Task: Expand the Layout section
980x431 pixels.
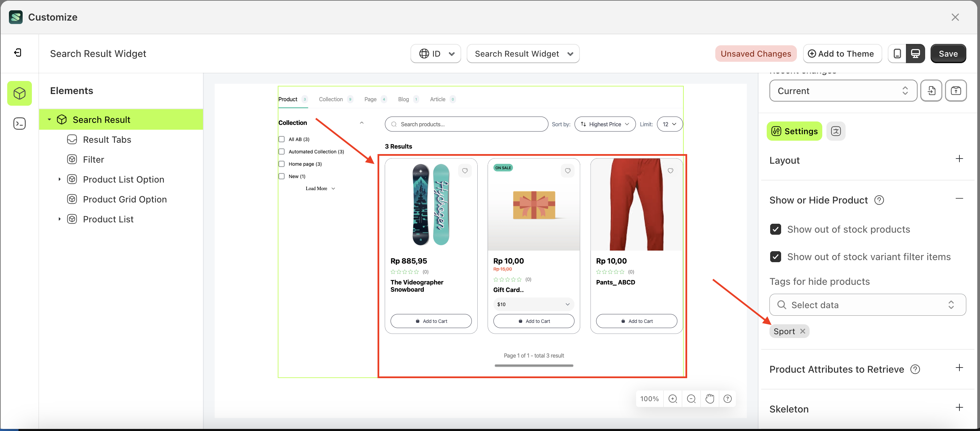Action: [959, 159]
